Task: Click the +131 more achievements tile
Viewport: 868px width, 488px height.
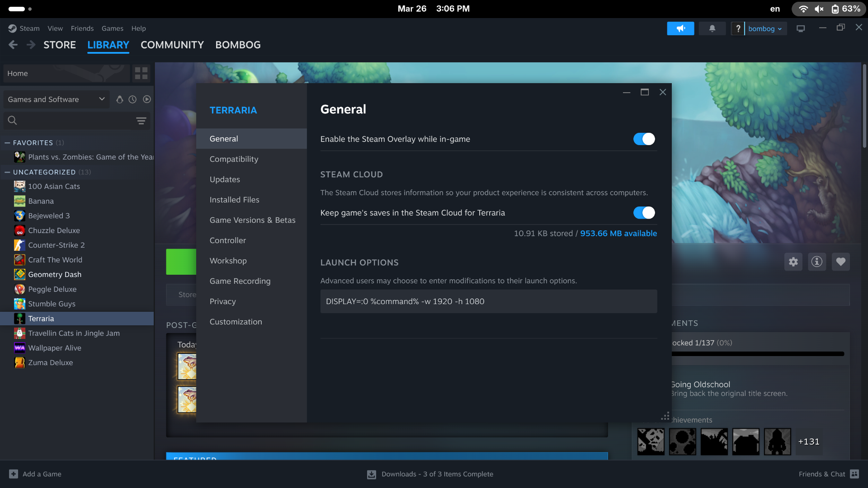Action: (809, 442)
